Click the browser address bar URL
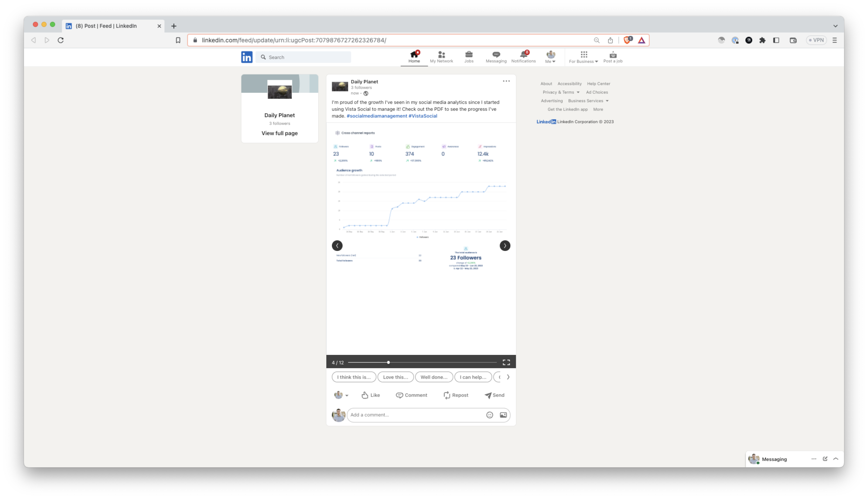The height and width of the screenshot is (499, 868). (x=294, y=40)
